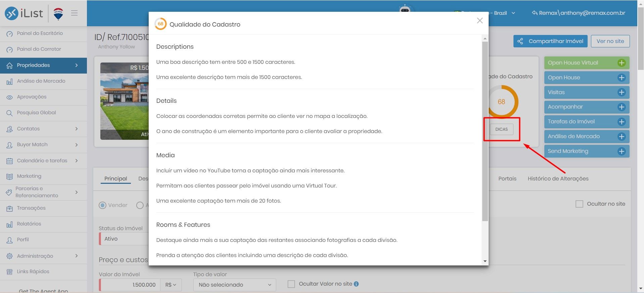Click the Transações icon

tap(9, 208)
